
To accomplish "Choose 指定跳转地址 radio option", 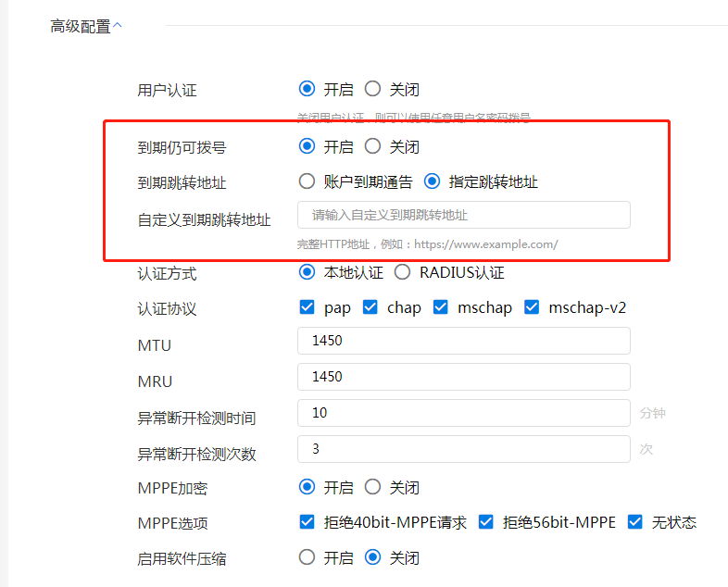I will click(x=432, y=181).
